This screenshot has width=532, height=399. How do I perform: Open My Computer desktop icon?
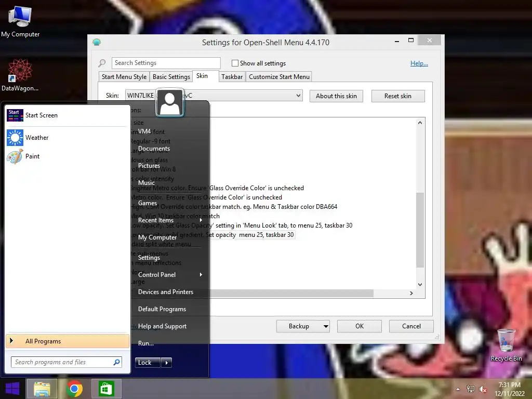[20, 21]
